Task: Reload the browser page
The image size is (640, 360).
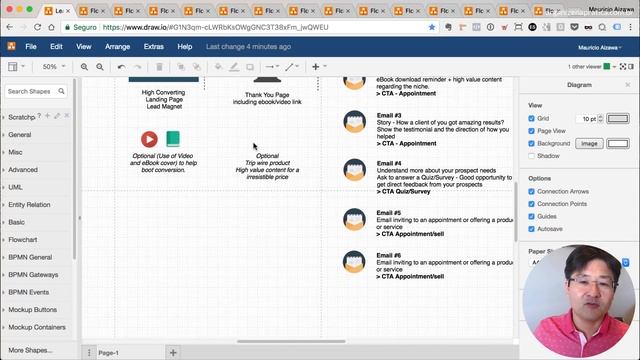Action: click(x=37, y=27)
